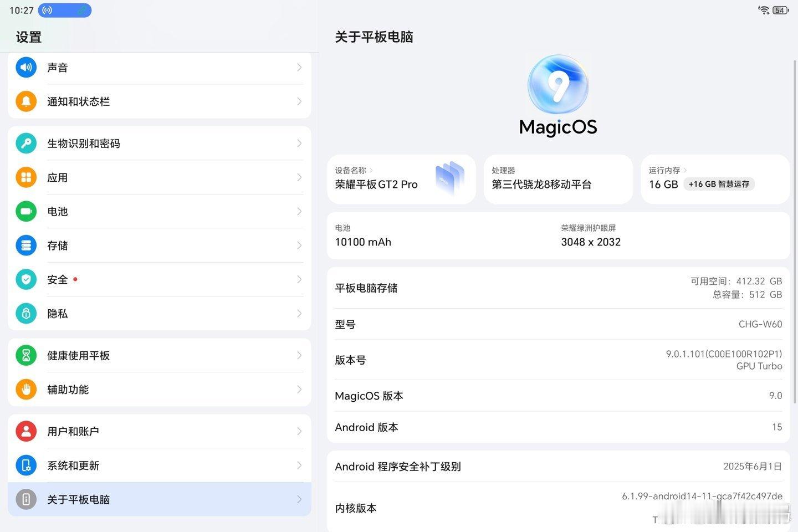Tap the notification bell icon
This screenshot has width=798, height=532.
[26, 101]
